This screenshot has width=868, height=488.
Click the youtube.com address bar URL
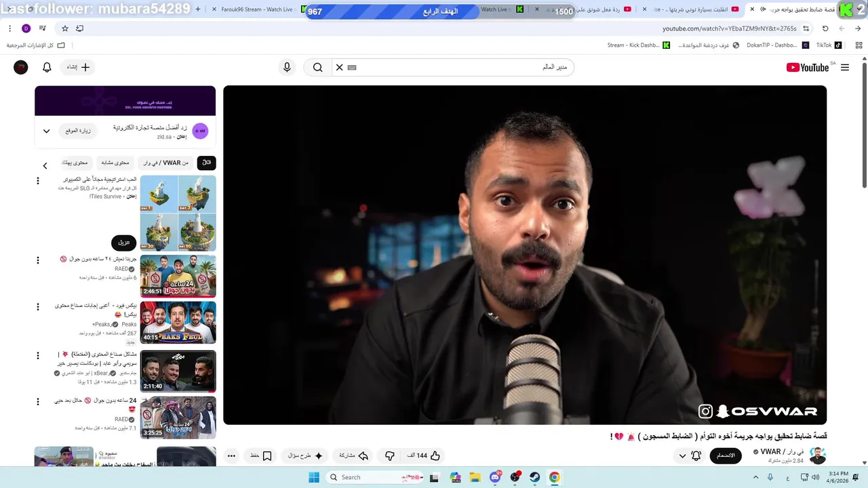730,28
